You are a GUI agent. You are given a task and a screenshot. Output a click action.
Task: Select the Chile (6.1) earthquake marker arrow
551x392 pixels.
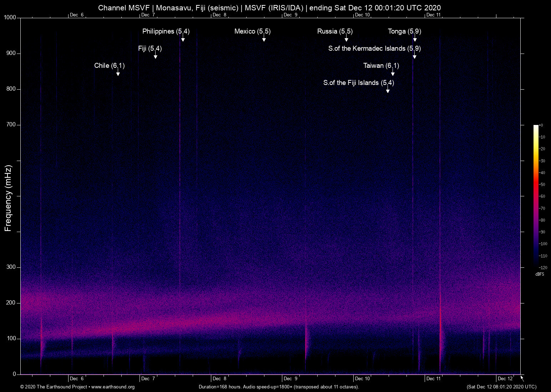click(118, 72)
